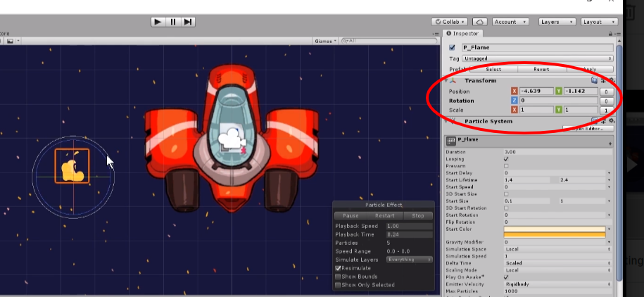The height and width of the screenshot is (297, 644).
Task: Click the Position X input field
Action: click(534, 91)
